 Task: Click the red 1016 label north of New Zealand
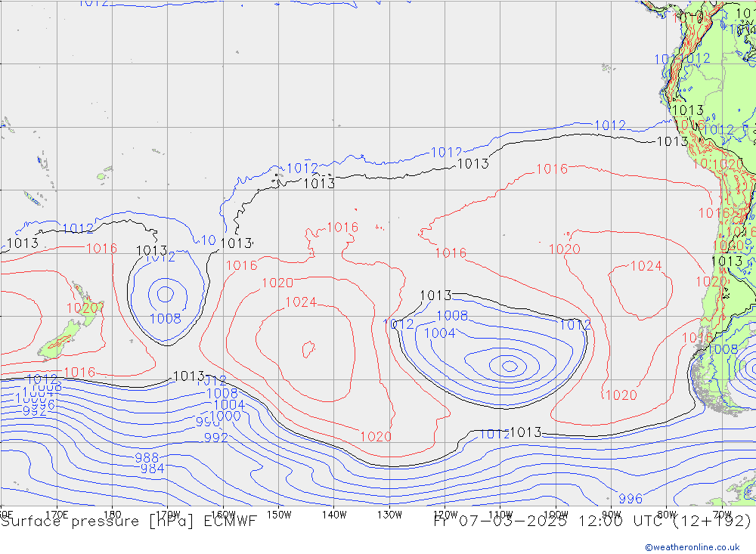click(x=101, y=249)
